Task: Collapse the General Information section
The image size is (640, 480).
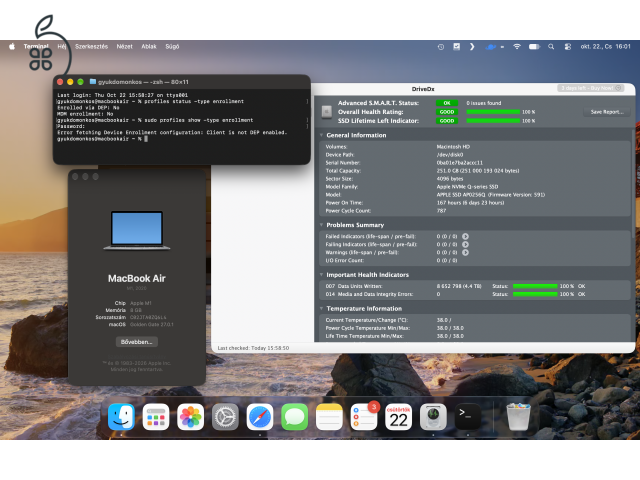Action: tap(322, 135)
